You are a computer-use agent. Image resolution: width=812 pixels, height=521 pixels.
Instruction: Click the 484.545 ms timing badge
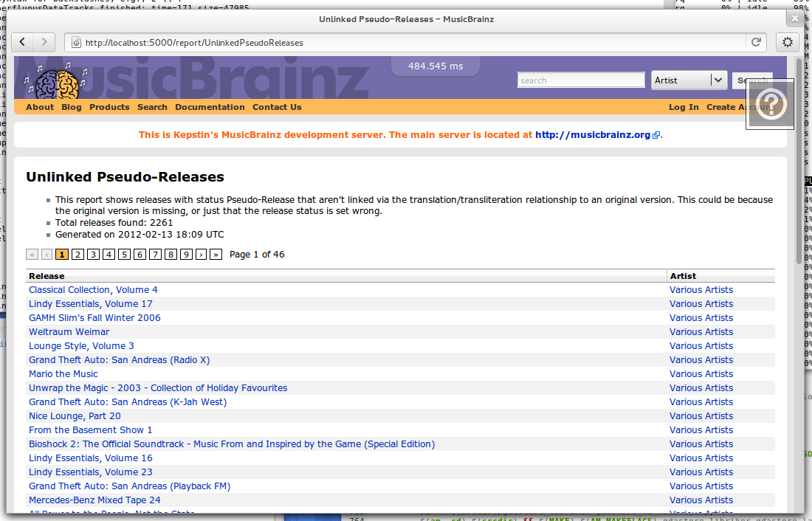click(436, 66)
